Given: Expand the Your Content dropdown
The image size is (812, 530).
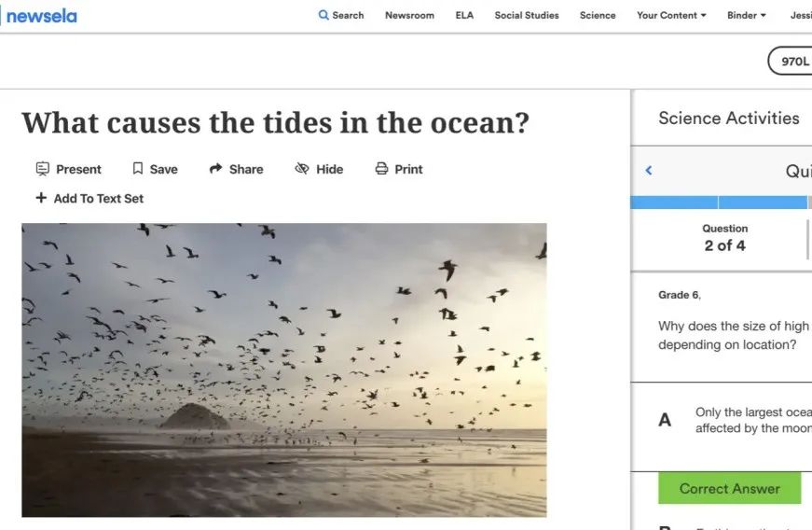Looking at the screenshot, I should pos(671,15).
